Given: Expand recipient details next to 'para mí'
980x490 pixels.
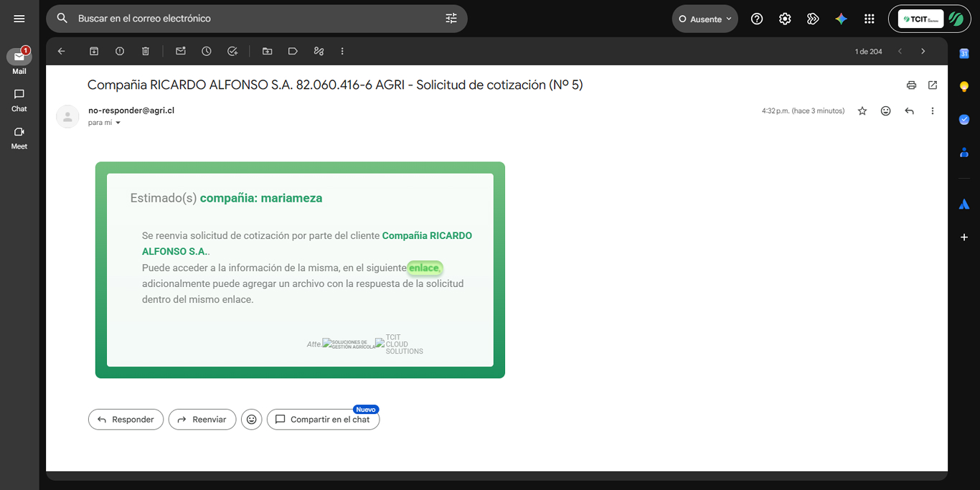Looking at the screenshot, I should [x=118, y=123].
